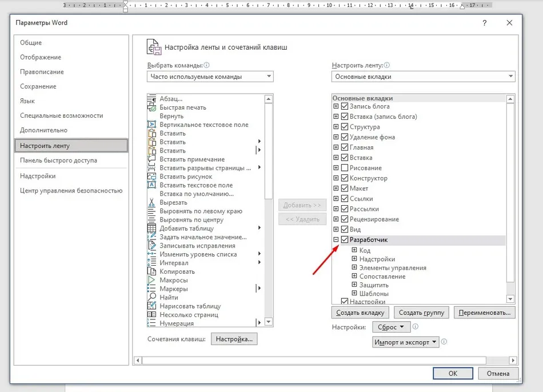Select the Язык category
This screenshot has width=543, height=392.
[x=71, y=101]
